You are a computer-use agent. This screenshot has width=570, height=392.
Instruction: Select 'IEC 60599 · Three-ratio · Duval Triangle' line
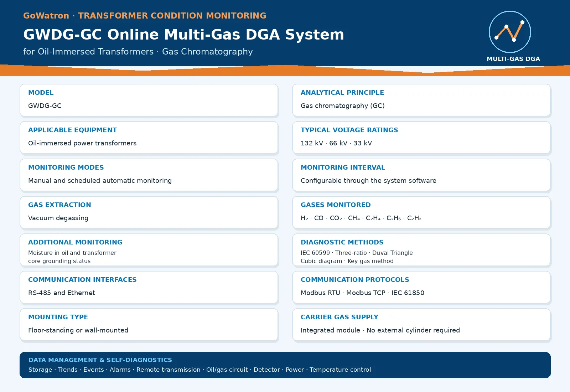click(x=357, y=253)
